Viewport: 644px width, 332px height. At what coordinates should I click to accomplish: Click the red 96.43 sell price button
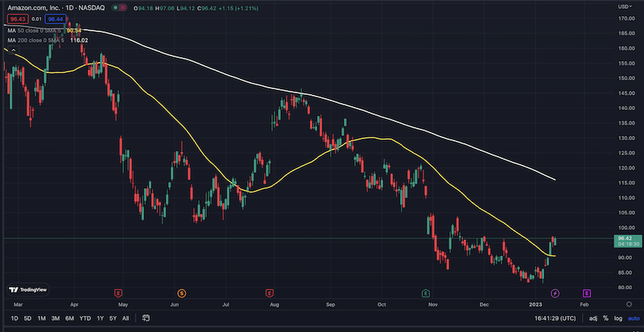tap(17, 18)
